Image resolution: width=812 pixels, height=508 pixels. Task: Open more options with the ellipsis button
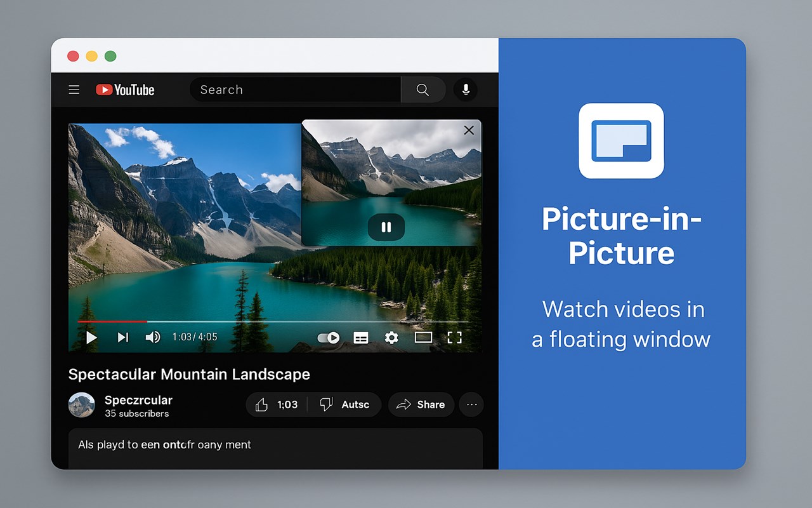point(471,404)
